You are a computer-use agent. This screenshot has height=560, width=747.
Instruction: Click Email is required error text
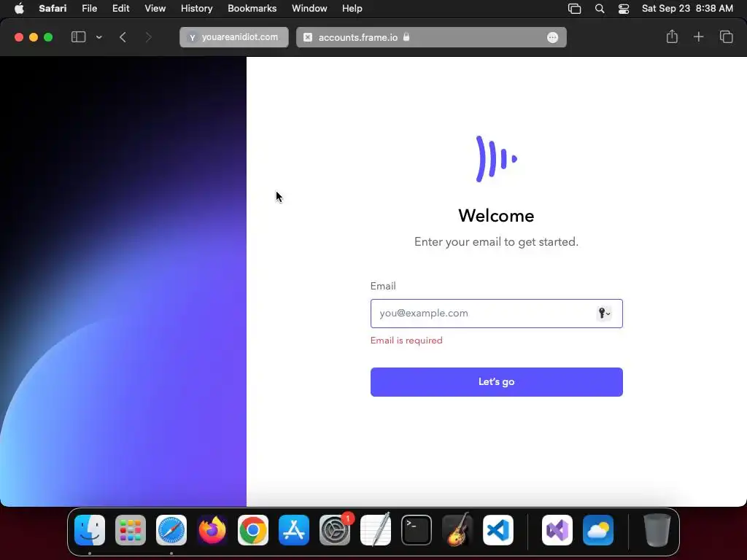tap(406, 341)
